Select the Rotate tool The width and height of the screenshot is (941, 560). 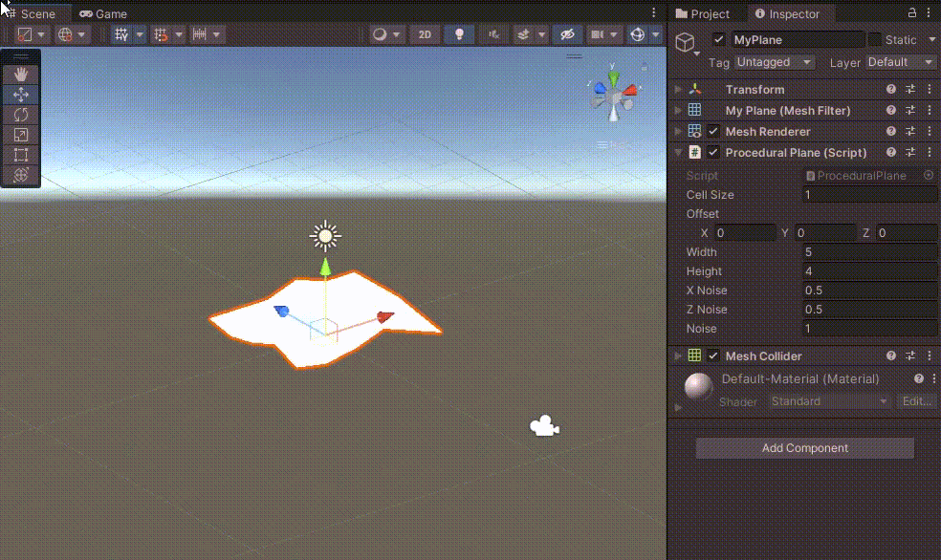click(x=21, y=115)
